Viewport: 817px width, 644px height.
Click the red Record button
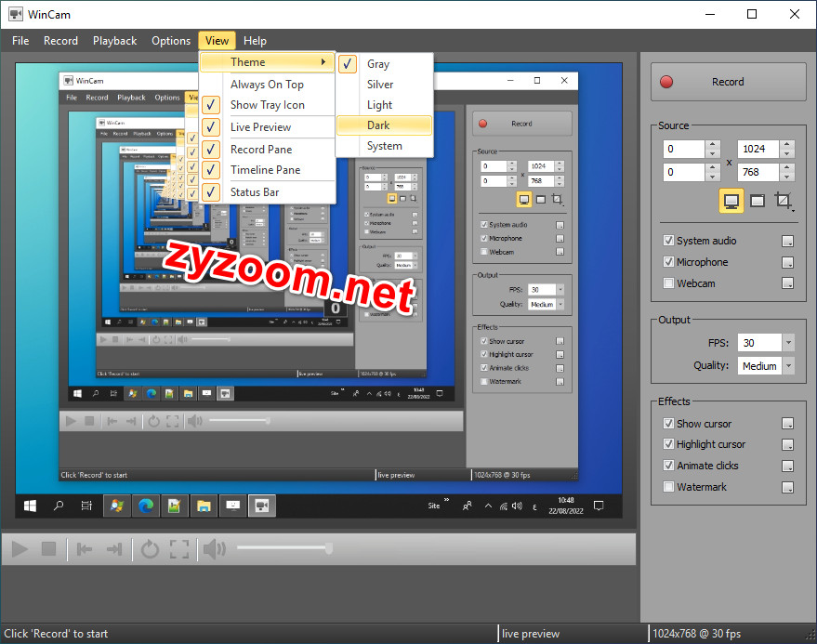point(728,82)
